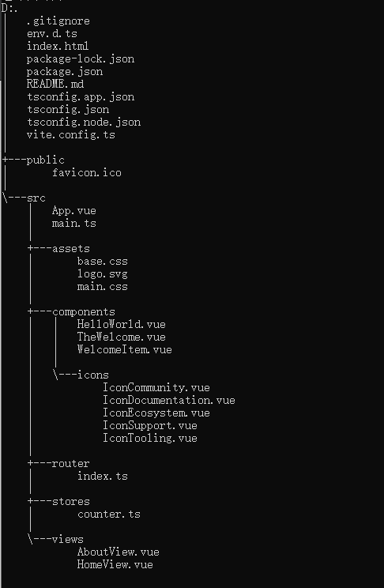
Task: Click HelloWorld.vue in components
Action: coord(122,324)
